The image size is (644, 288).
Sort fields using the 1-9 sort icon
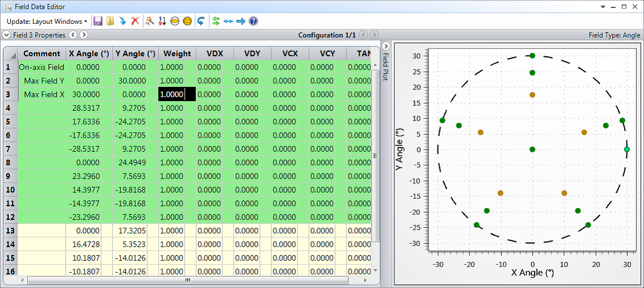click(x=162, y=22)
